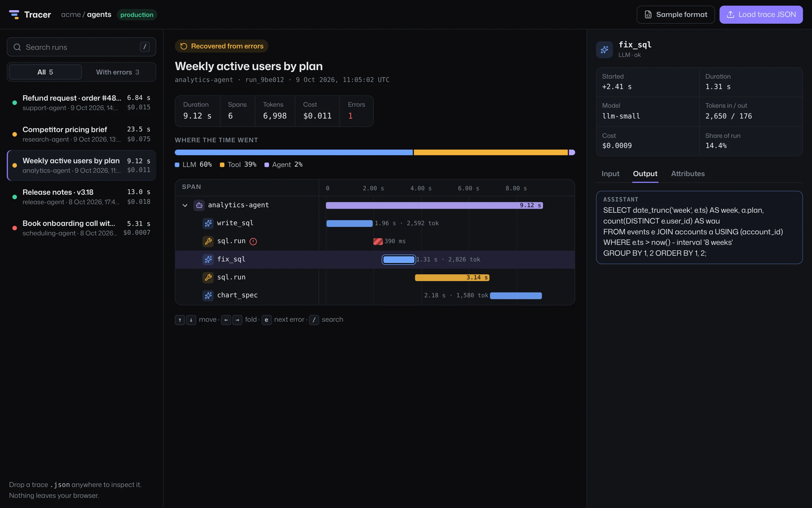Open the Book onboarding call run
812x508 pixels.
pos(82,228)
